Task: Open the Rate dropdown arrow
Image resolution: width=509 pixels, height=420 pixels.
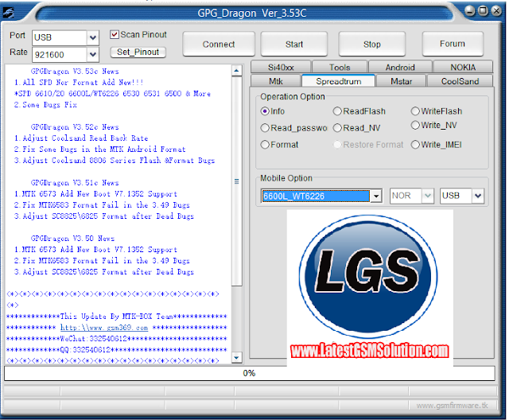Action: point(92,54)
